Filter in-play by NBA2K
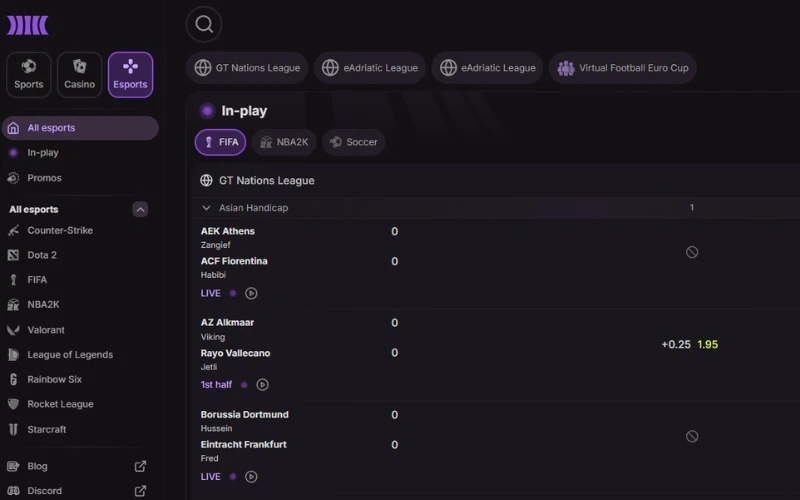Image resolution: width=800 pixels, height=500 pixels. click(284, 142)
